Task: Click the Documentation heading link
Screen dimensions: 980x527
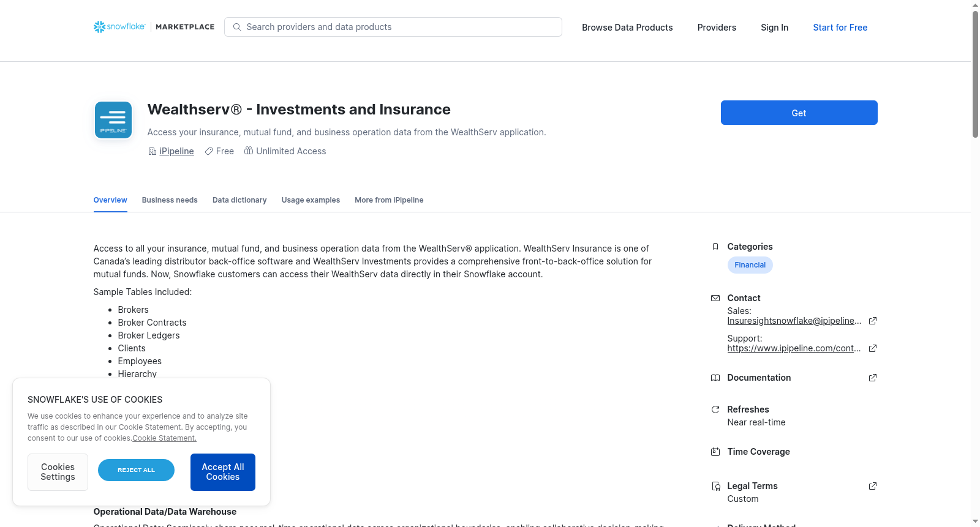Action: (759, 378)
